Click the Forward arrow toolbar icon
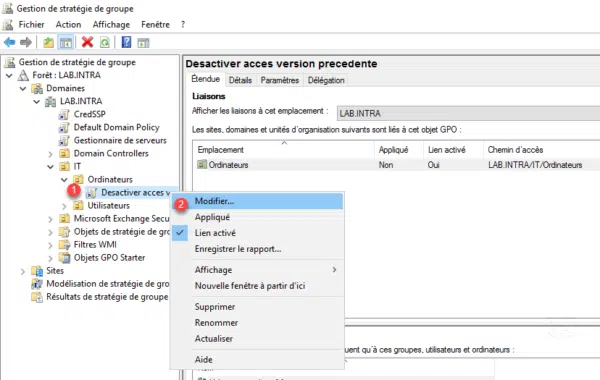This screenshot has width=600, height=380. (26, 42)
